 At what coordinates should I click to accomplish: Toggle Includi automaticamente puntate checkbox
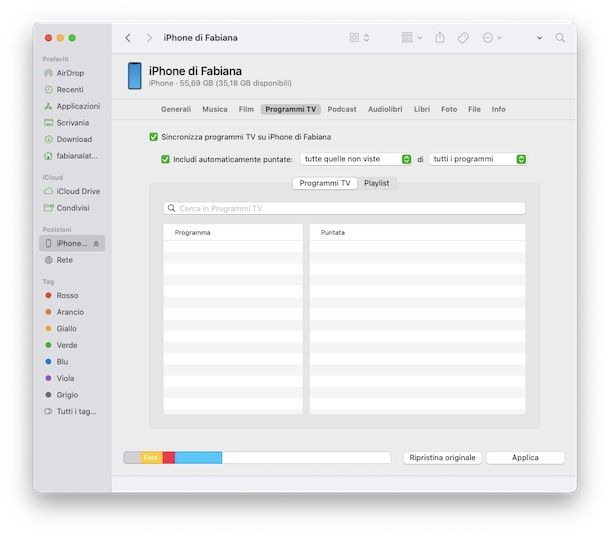(x=165, y=159)
